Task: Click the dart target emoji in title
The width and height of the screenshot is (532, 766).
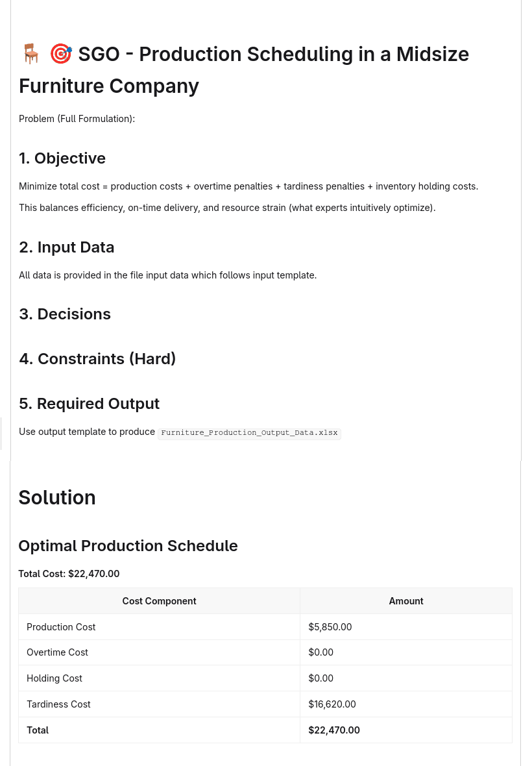Action: pyautogui.click(x=61, y=54)
